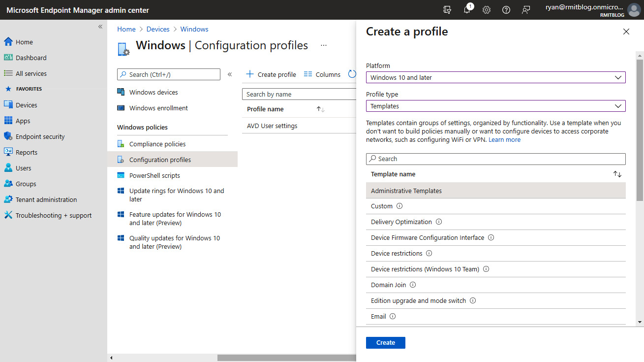Click the Tenant administration icon

click(8, 199)
